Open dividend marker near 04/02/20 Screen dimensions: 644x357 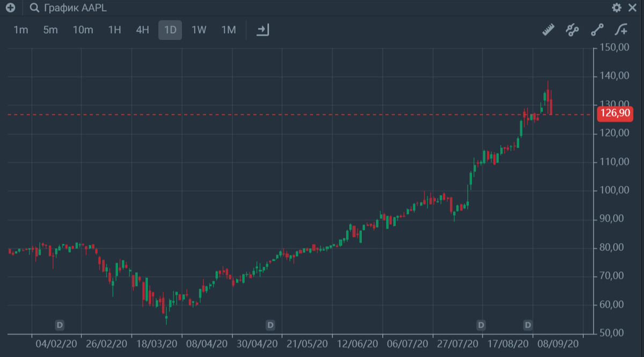coord(60,325)
